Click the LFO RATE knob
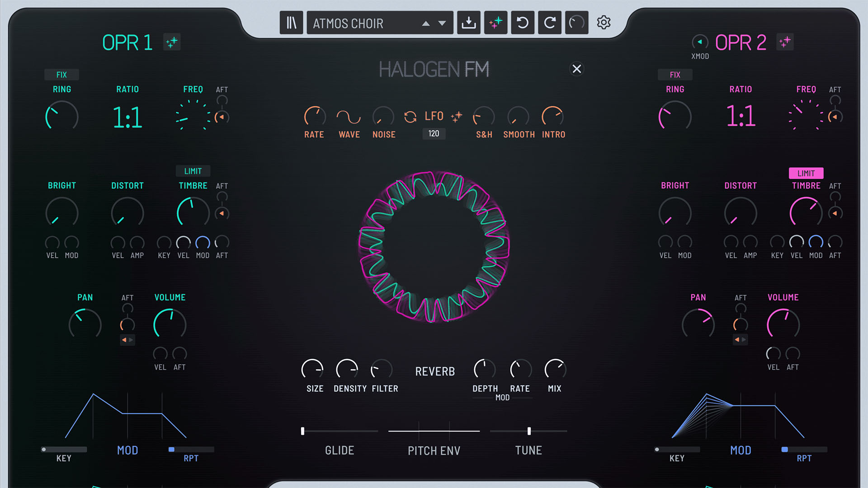This screenshot has height=488, width=868. (x=315, y=117)
